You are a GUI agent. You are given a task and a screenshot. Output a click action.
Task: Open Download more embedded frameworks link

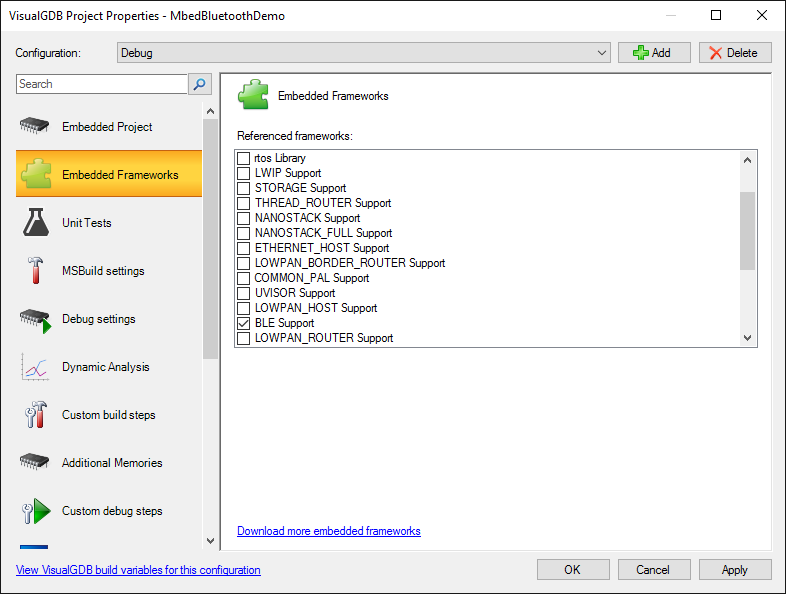click(328, 531)
